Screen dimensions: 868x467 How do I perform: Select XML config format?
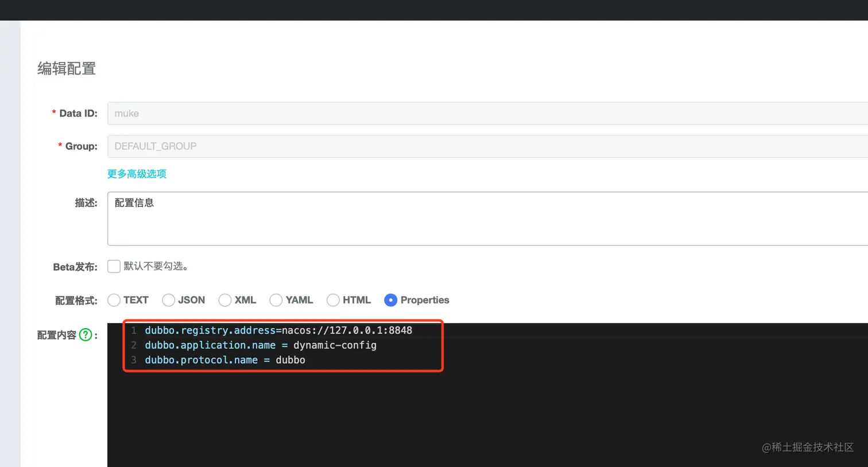[225, 300]
